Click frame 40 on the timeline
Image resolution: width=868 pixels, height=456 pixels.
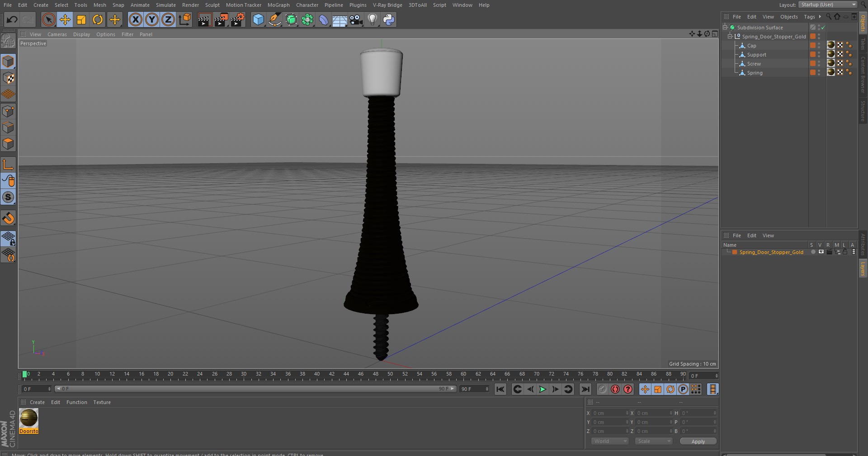317,375
